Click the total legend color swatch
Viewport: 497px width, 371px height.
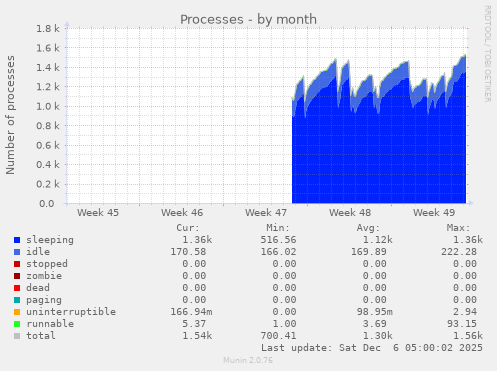click(x=17, y=336)
